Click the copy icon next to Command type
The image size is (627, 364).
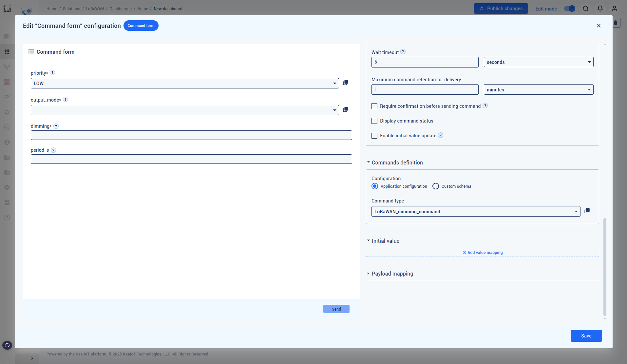[587, 211]
